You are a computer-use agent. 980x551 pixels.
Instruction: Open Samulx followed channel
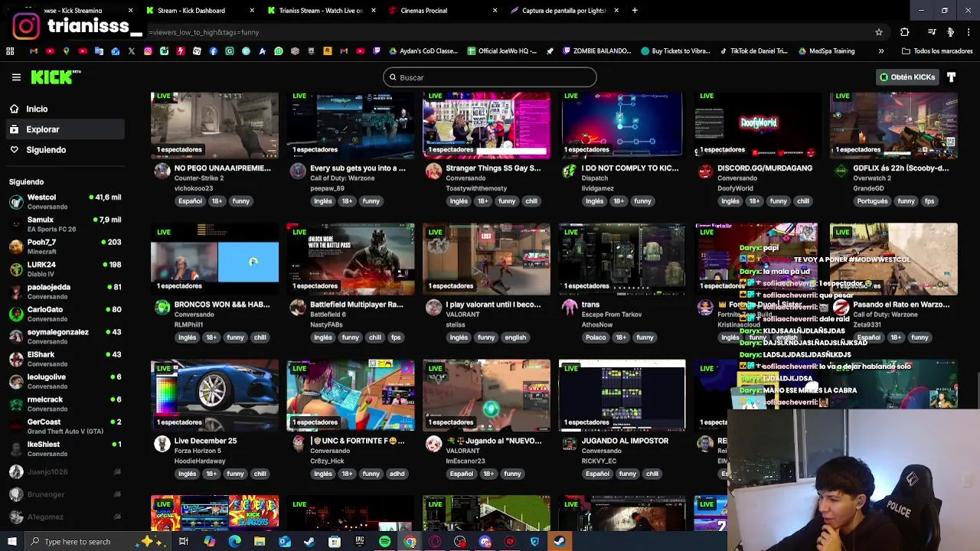click(x=65, y=224)
